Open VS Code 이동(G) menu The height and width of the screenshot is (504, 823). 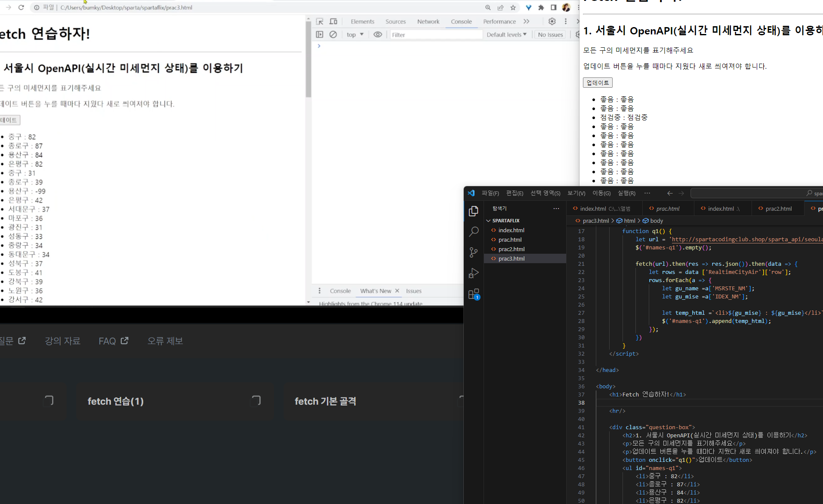601,193
